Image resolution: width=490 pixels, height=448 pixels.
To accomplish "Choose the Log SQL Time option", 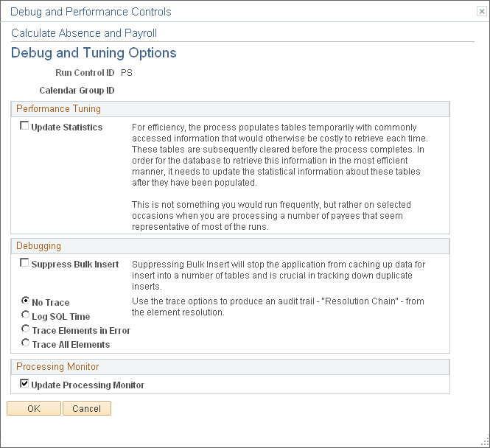I will (25, 315).
